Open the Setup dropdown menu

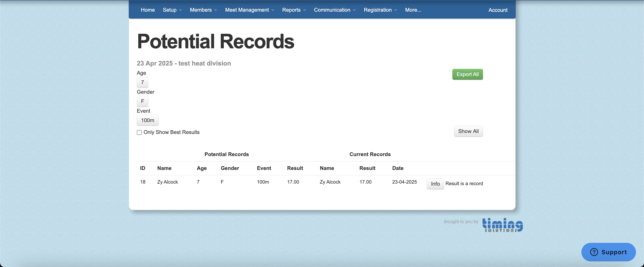(x=172, y=10)
